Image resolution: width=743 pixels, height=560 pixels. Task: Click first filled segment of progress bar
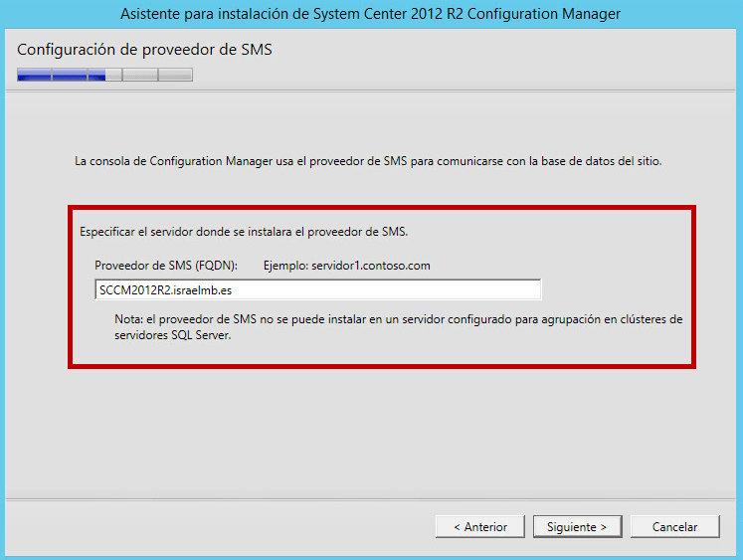[x=34, y=75]
